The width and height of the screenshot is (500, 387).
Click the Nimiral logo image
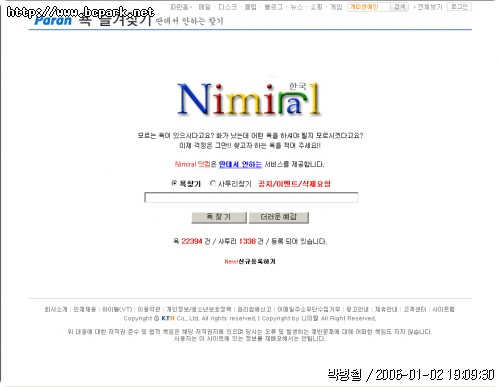coord(249,99)
